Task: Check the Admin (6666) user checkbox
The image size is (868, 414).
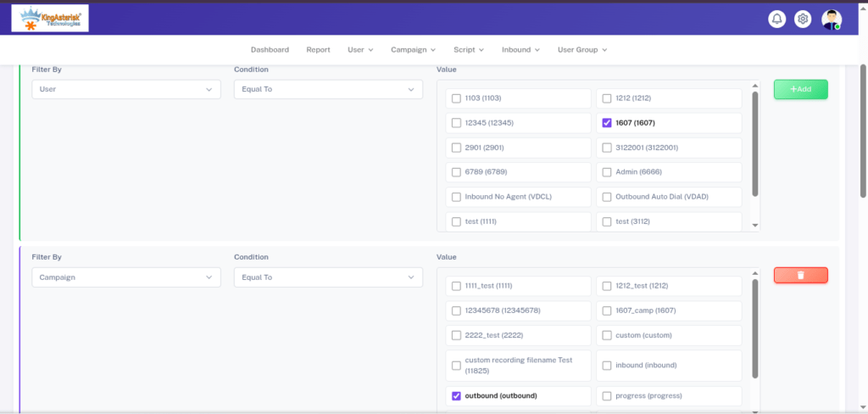Action: tap(607, 172)
